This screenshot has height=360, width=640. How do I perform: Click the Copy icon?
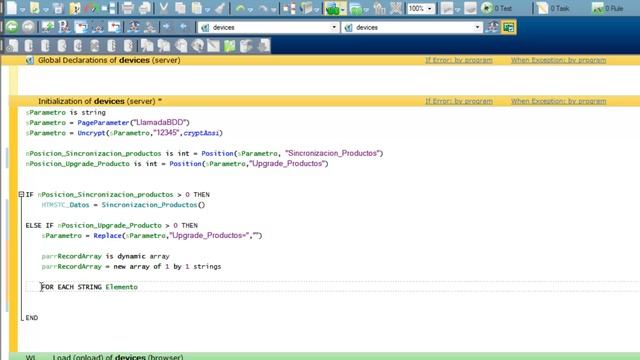click(x=180, y=8)
